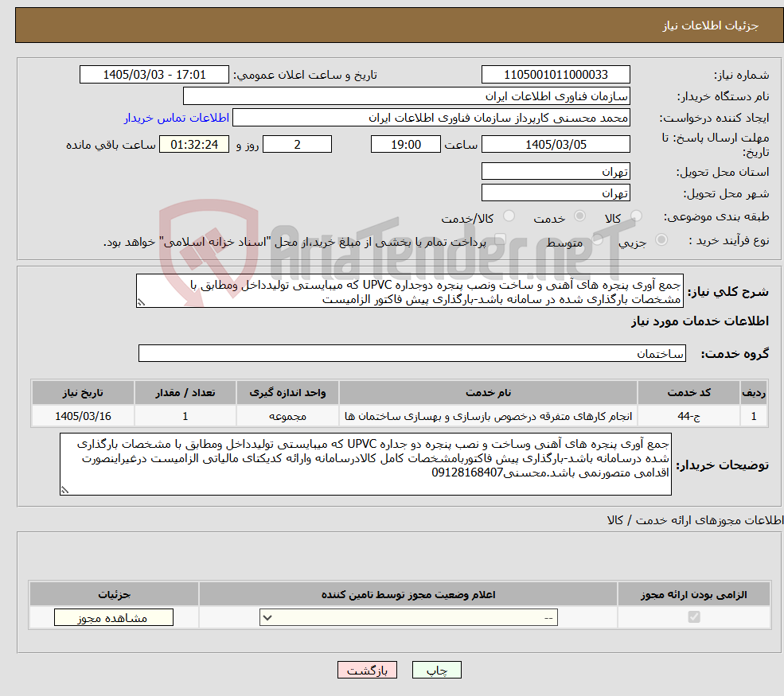
Task: Click the نام خدمت column header
Action: (x=488, y=393)
